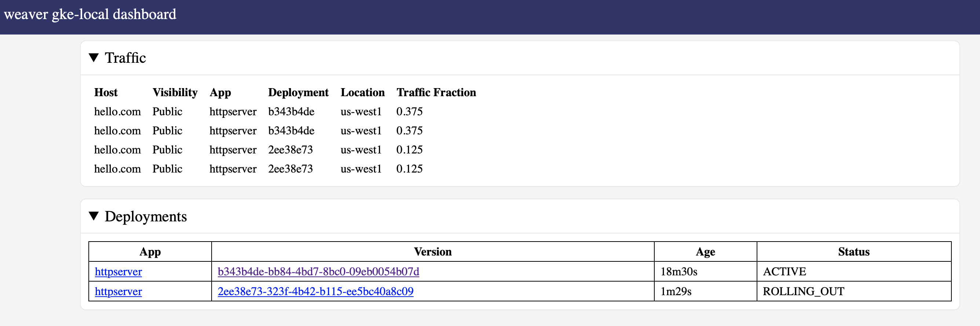Click the weaver gke-local dashboard title
Viewport: 980px width, 326px height.
(90, 14)
